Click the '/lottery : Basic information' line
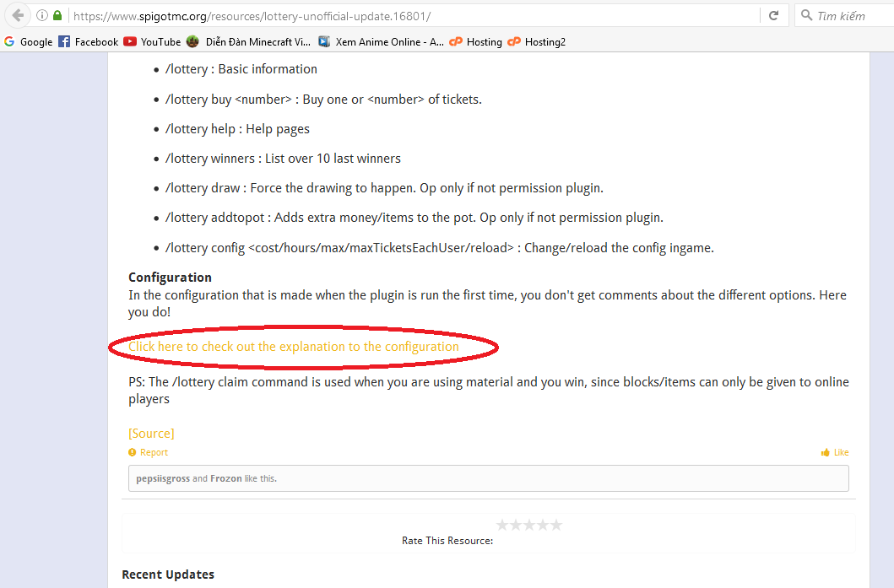 tap(241, 69)
